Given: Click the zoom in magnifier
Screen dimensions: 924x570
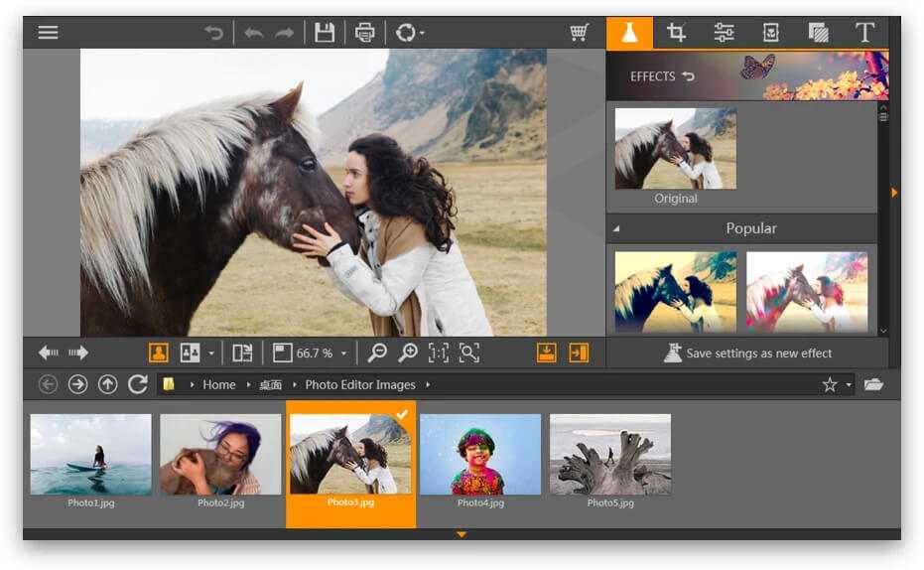Looking at the screenshot, I should click(407, 353).
